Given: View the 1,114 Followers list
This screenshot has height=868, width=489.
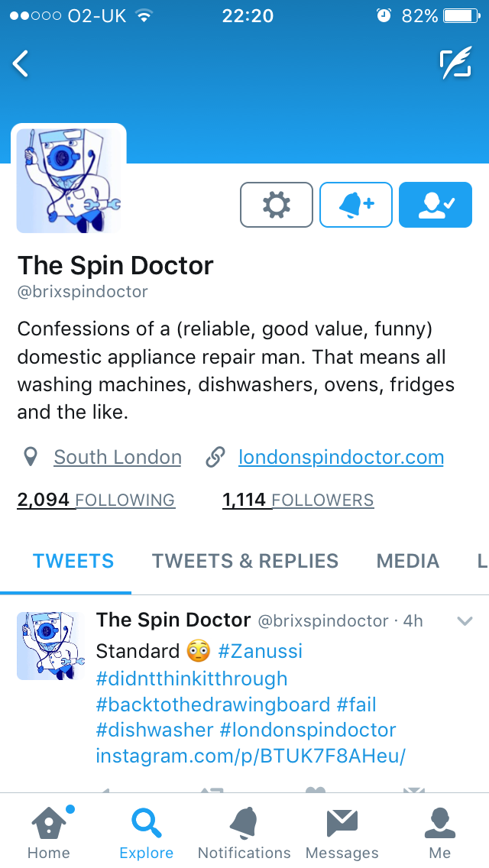Looking at the screenshot, I should coord(298,500).
